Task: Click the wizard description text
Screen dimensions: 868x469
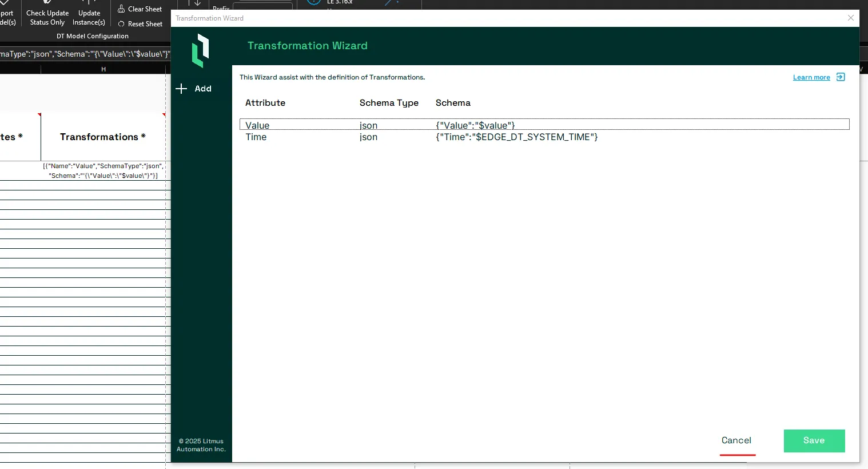Action: pyautogui.click(x=332, y=77)
